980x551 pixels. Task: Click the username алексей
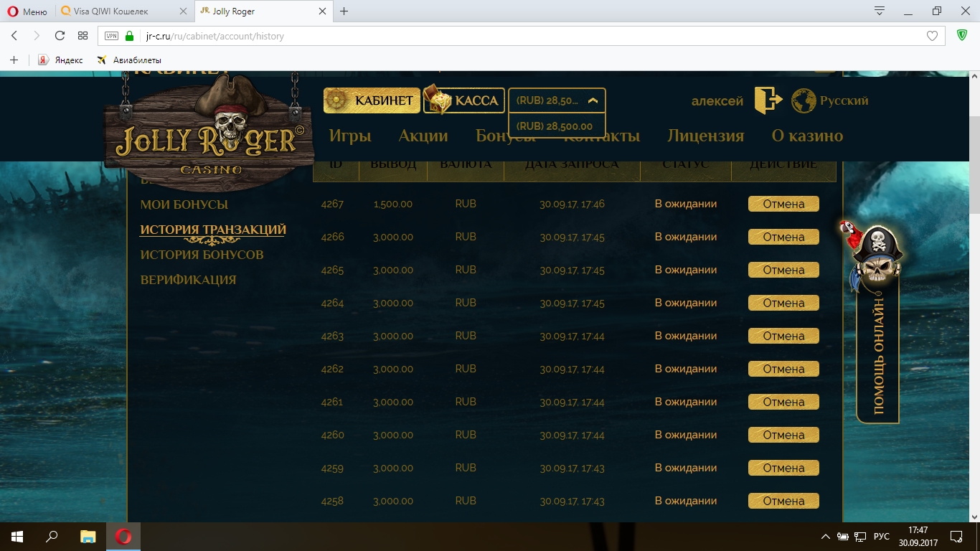click(x=717, y=101)
